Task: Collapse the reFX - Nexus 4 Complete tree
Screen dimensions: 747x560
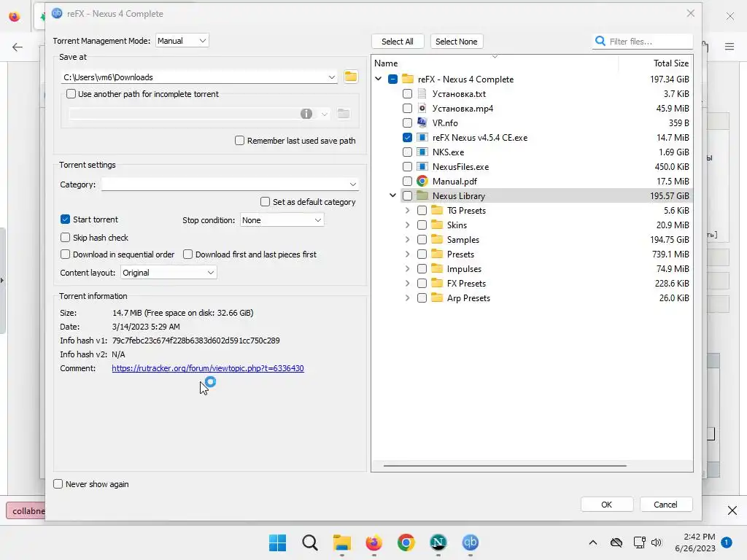Action: (x=379, y=79)
